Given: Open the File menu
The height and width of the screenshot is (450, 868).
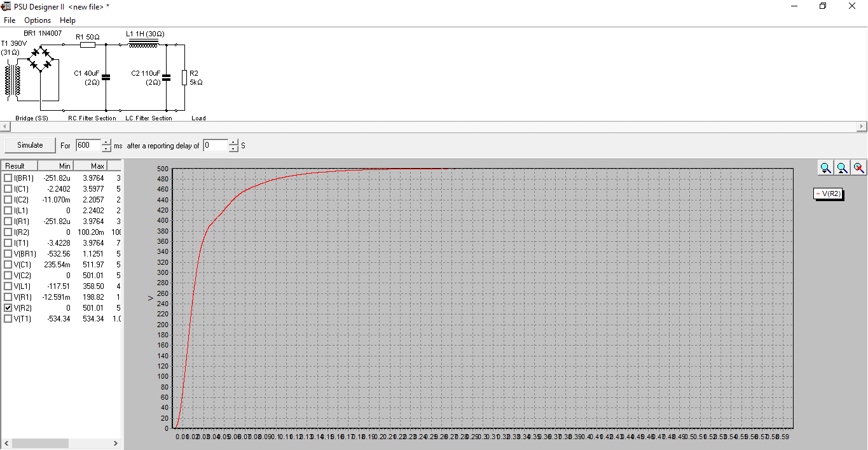Looking at the screenshot, I should pos(10,20).
